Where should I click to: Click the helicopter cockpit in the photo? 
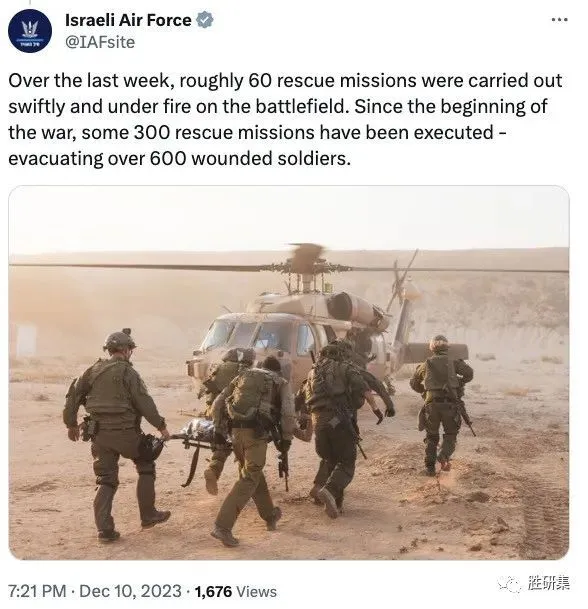coord(256,334)
